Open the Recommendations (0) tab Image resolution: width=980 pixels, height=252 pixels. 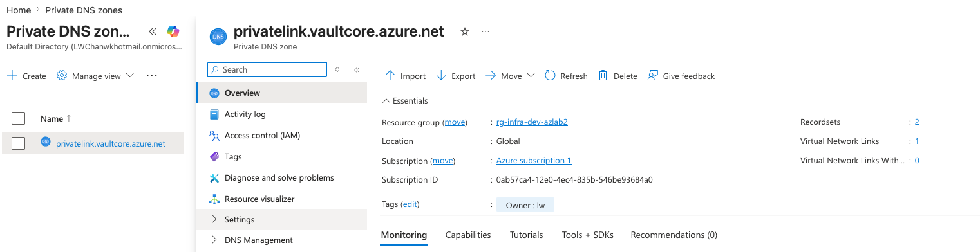(x=674, y=235)
